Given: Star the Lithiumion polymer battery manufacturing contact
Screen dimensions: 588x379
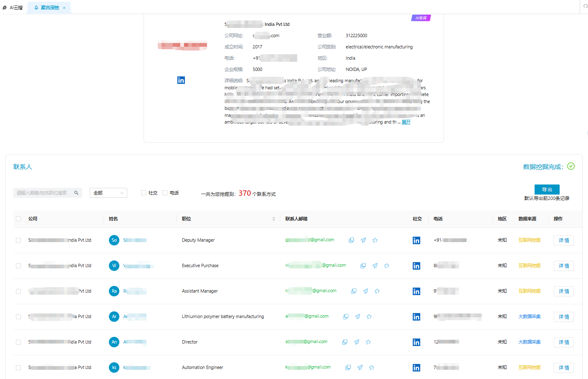Looking at the screenshot, I should point(369,317).
